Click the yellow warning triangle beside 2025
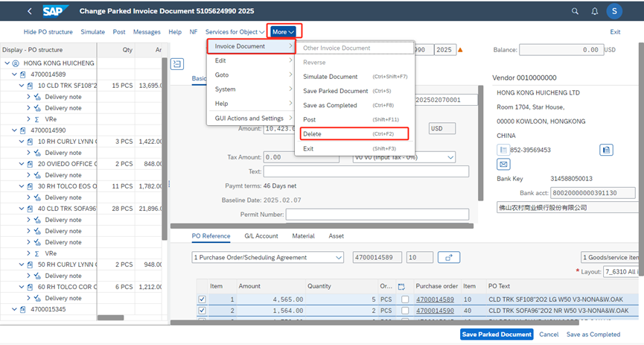644x345 pixels. [x=460, y=50]
